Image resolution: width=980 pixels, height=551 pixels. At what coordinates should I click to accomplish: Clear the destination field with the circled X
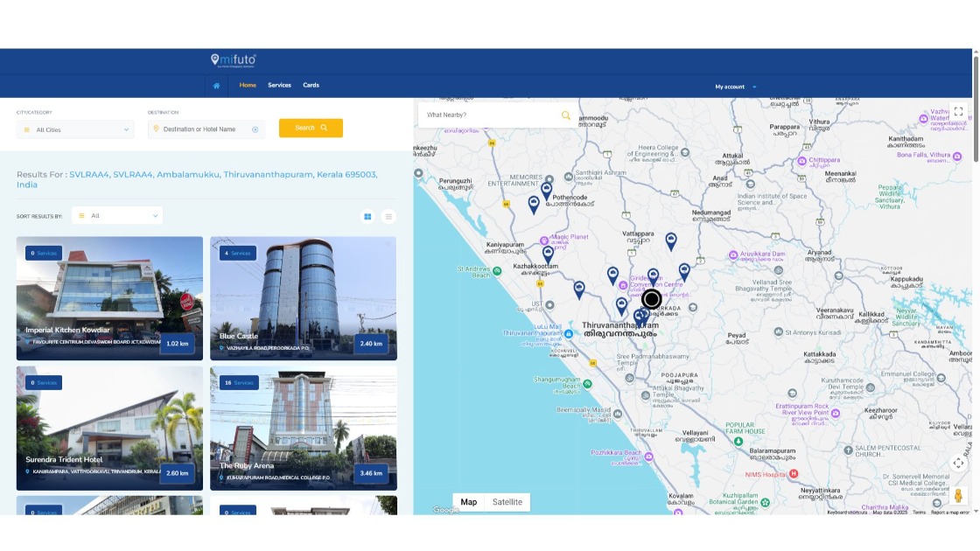255,129
